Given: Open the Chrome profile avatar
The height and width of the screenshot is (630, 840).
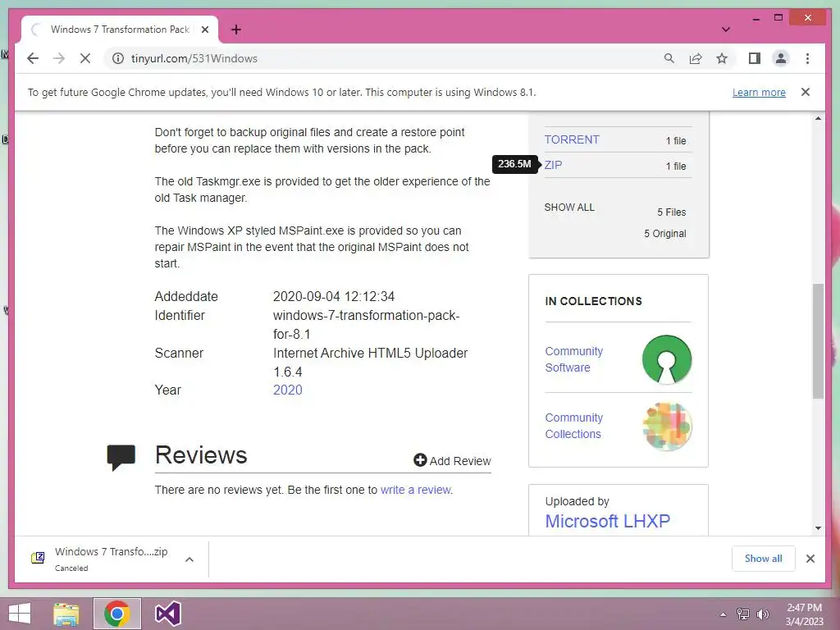Looking at the screenshot, I should tap(781, 58).
